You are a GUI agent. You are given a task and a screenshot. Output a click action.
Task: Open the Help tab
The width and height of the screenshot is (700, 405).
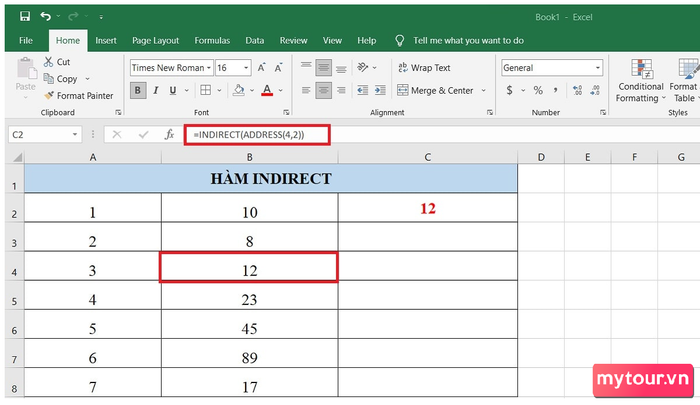[367, 41]
